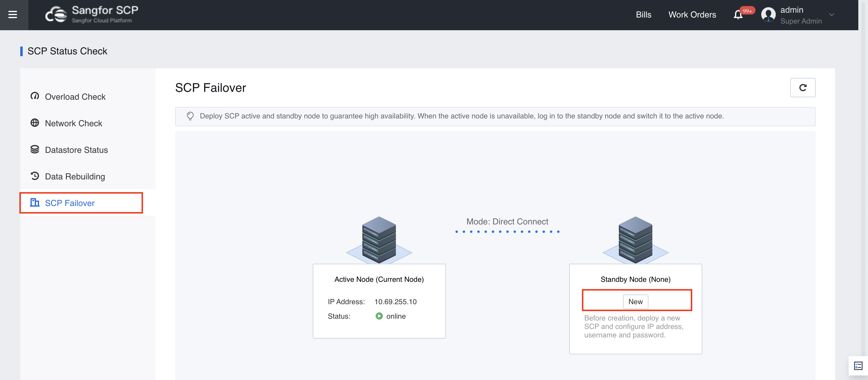
Task: Click the Network Check globe icon
Action: [35, 123]
